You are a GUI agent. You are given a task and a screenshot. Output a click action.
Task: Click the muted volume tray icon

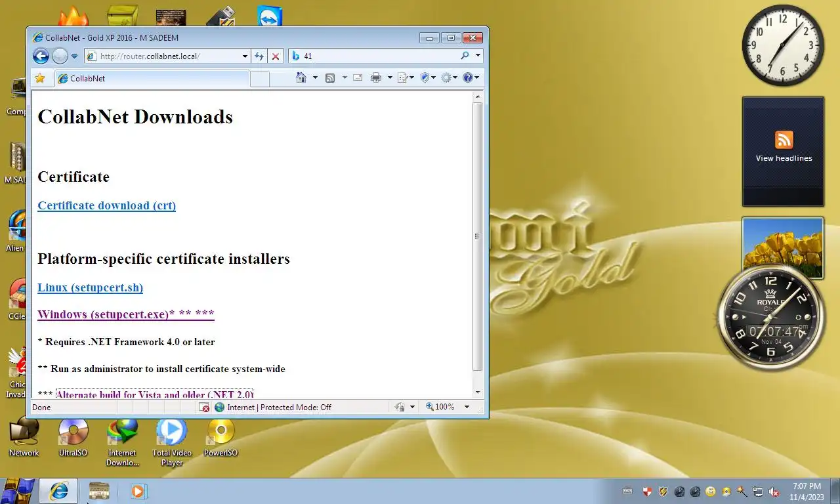click(x=774, y=492)
